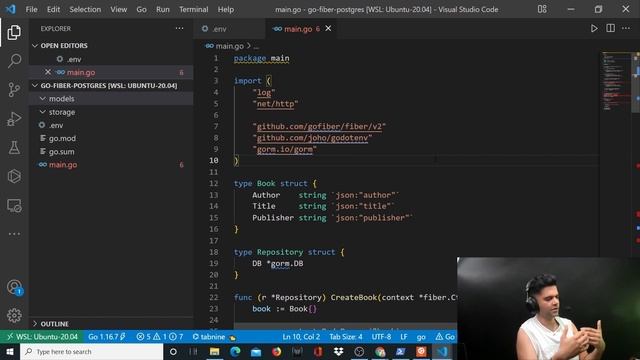Image resolution: width=640 pixels, height=360 pixels.
Task: Change LF end of line sequence
Action: pos(404,337)
